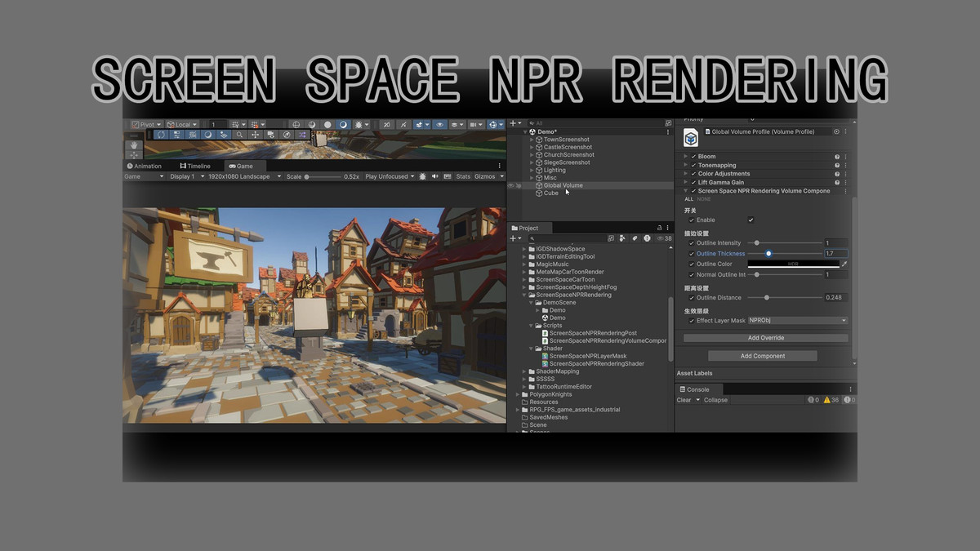980x551 pixels.
Task: Click the compass icon in overlay toolbar
Action: click(x=287, y=135)
